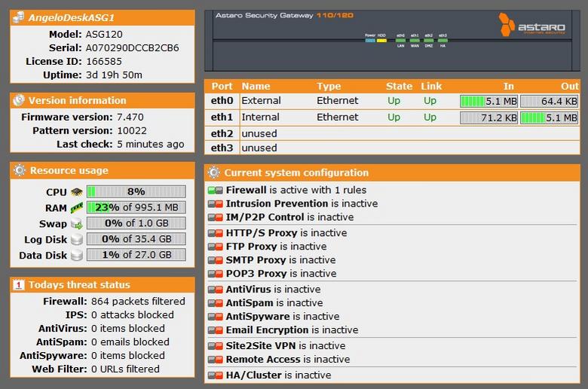This screenshot has height=389, width=588.
Task: Open the SMTP Proxy link
Action: (x=256, y=259)
